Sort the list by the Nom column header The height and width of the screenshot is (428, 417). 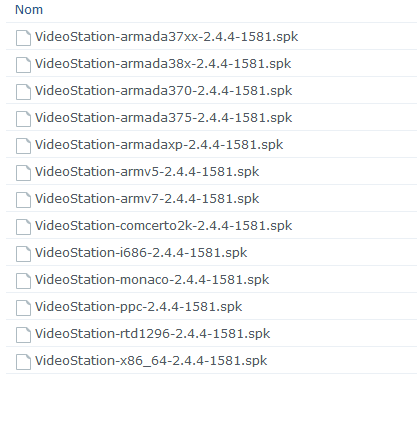[29, 10]
